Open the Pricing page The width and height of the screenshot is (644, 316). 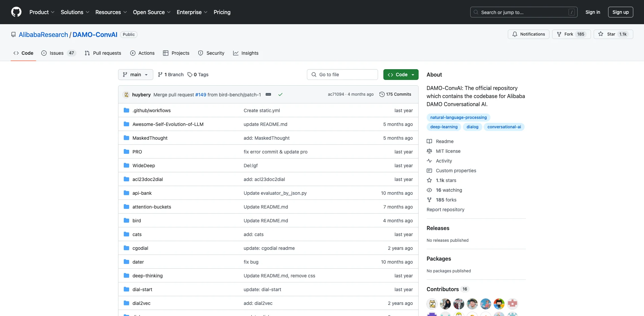coord(222,12)
